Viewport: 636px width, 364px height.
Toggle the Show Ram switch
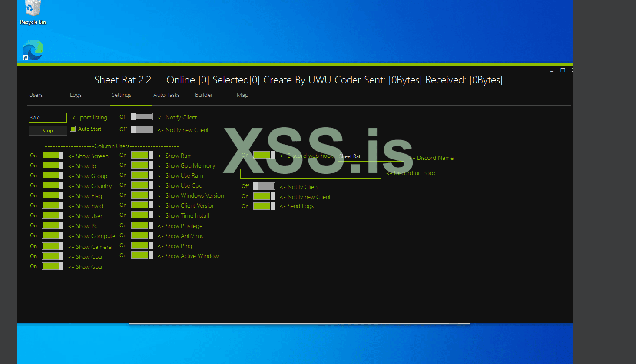click(142, 155)
